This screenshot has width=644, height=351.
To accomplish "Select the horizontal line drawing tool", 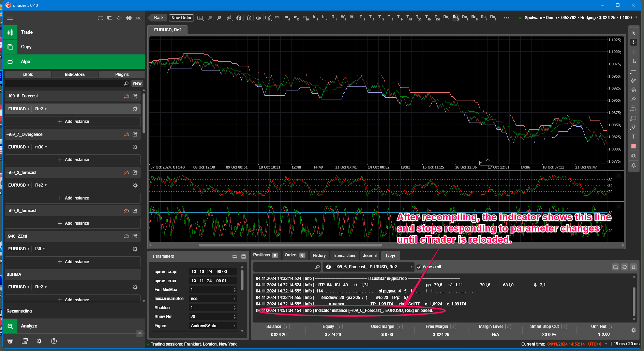I will (633, 71).
